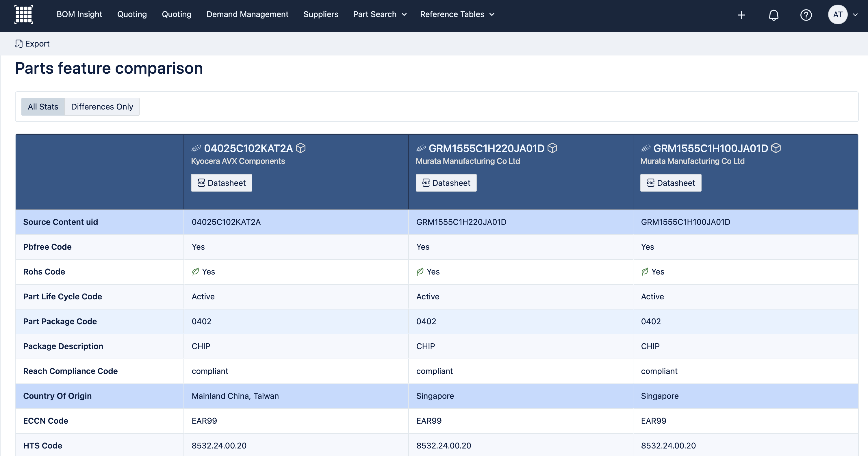Expand the Part Search dropdown

click(x=380, y=14)
